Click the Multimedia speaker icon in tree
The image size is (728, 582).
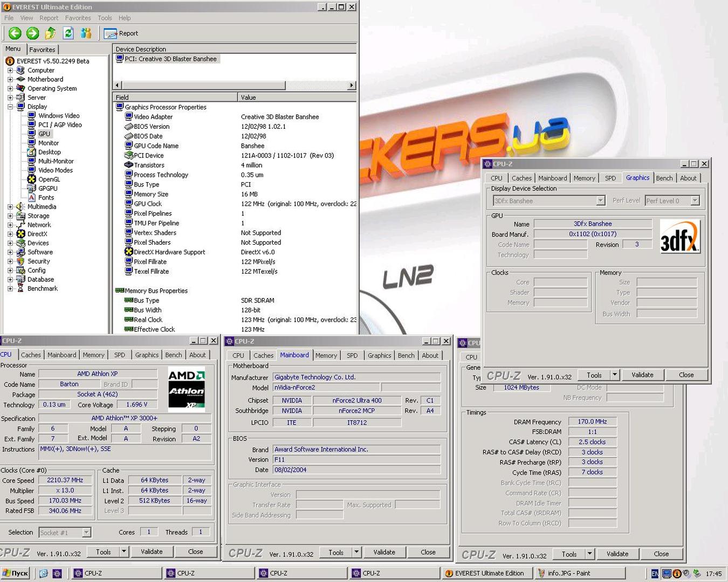click(20, 206)
